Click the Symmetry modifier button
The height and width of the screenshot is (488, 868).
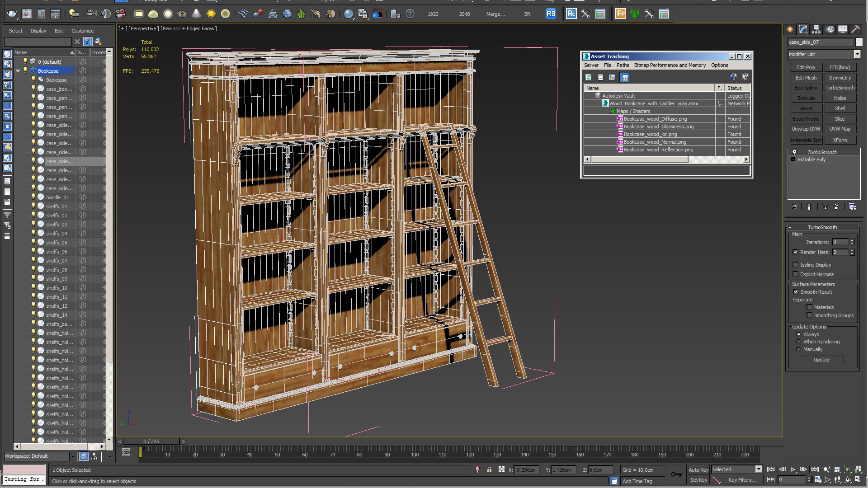840,78
